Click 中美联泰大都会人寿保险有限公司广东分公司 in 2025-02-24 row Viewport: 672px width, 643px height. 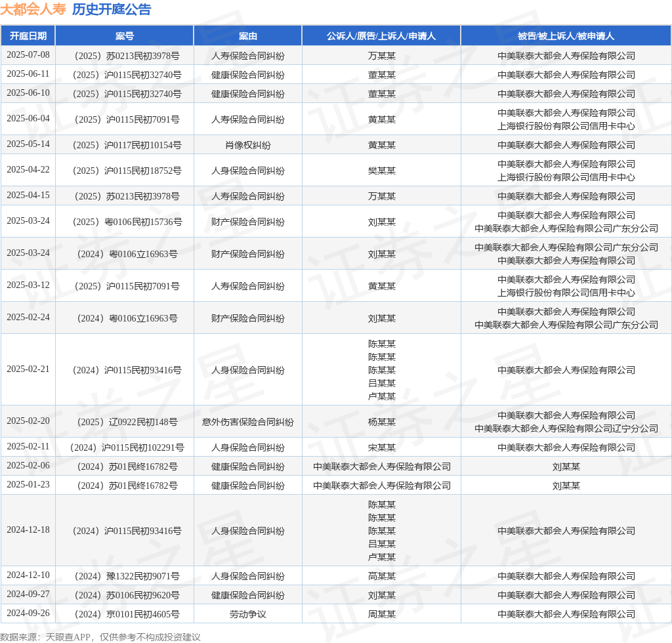tap(566, 325)
